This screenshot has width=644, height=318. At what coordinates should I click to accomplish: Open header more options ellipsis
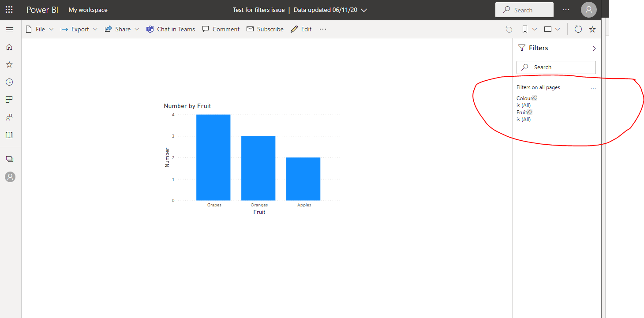tap(566, 10)
